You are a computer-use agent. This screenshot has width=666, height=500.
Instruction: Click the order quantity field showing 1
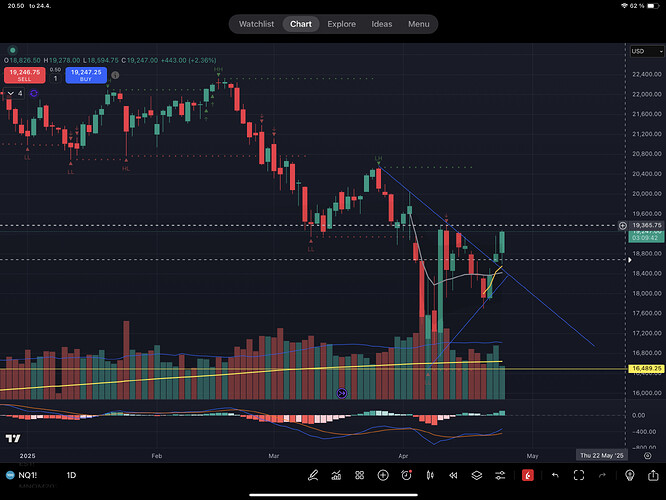[x=56, y=77]
